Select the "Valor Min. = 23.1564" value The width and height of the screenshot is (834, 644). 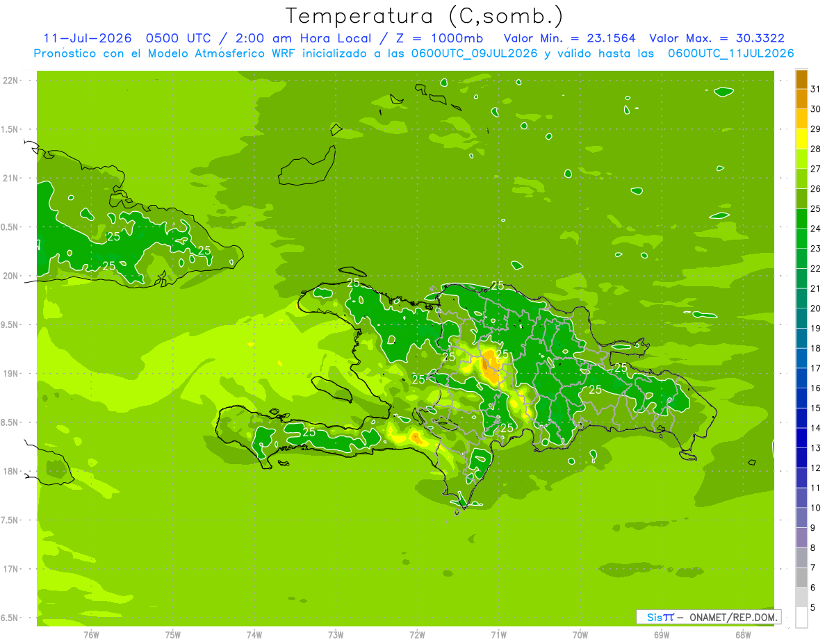(x=569, y=38)
